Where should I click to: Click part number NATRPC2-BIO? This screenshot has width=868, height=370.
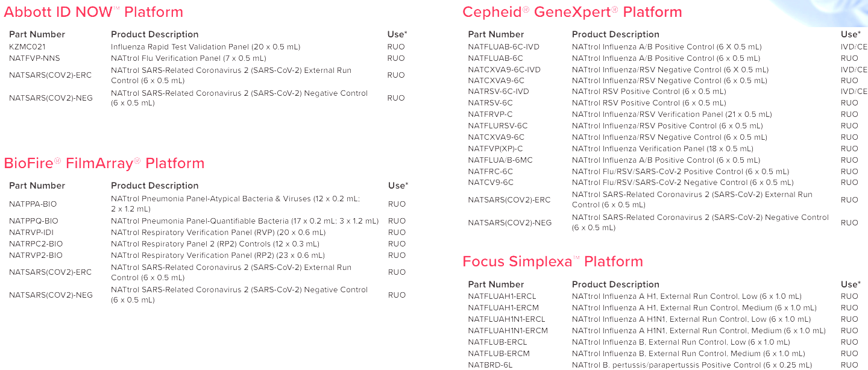click(x=36, y=244)
